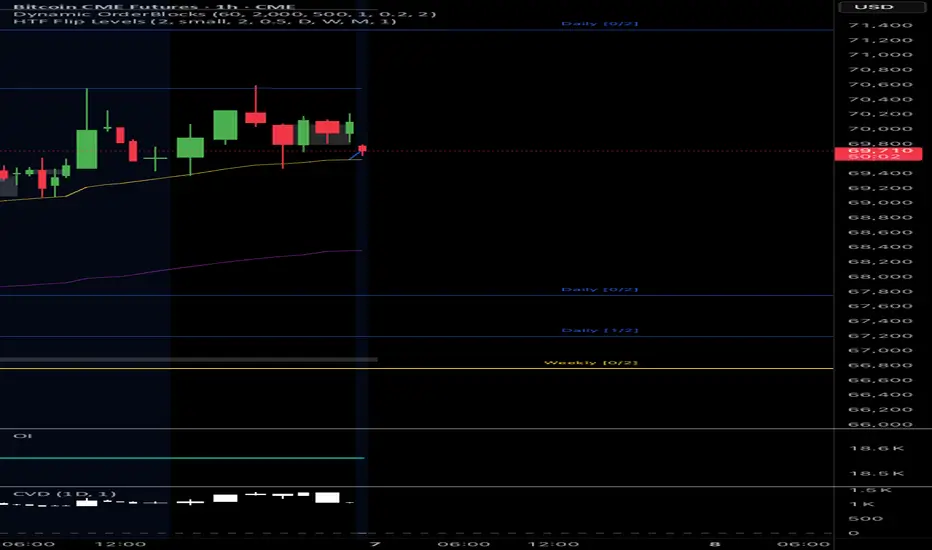
Task: Click the 68,600 price axis label
Action: tap(880, 232)
